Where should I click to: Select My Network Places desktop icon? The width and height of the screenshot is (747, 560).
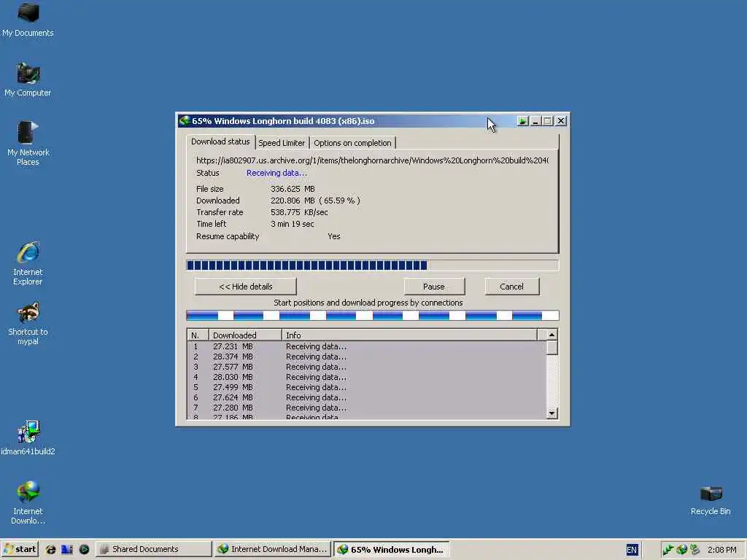pos(28,144)
